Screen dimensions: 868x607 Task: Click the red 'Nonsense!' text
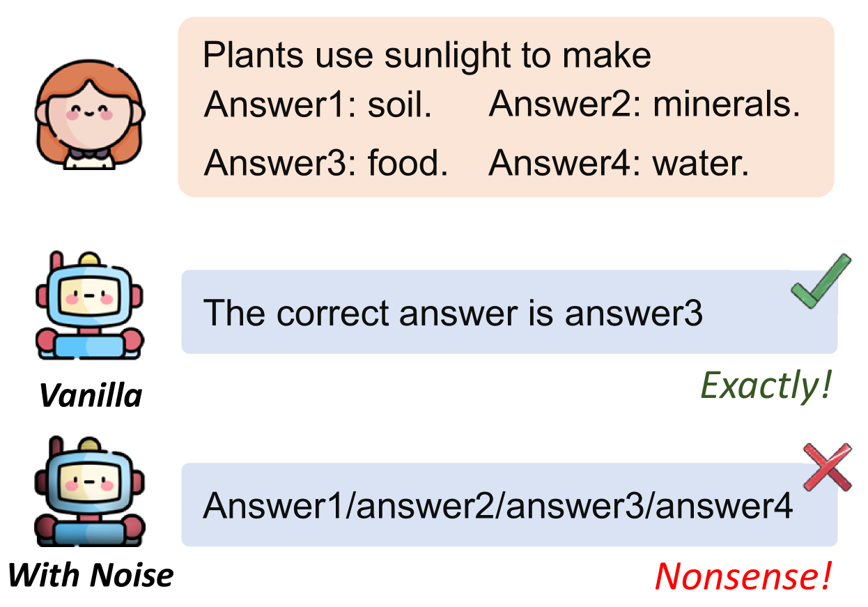pyautogui.click(x=743, y=576)
